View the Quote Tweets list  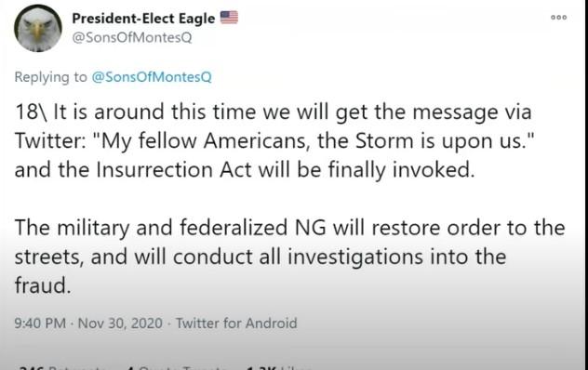[176, 368]
